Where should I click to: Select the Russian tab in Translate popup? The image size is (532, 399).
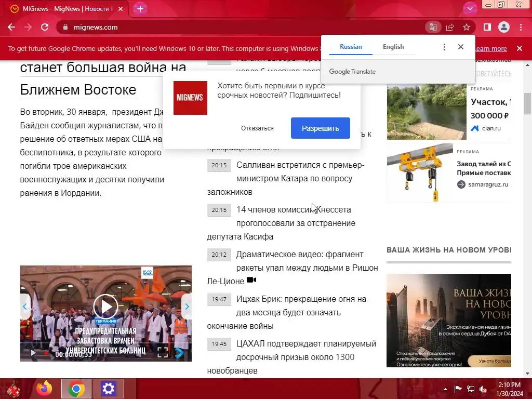click(351, 47)
